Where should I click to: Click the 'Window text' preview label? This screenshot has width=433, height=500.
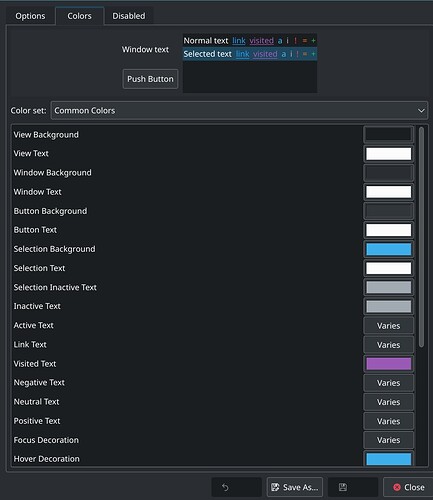[145, 50]
